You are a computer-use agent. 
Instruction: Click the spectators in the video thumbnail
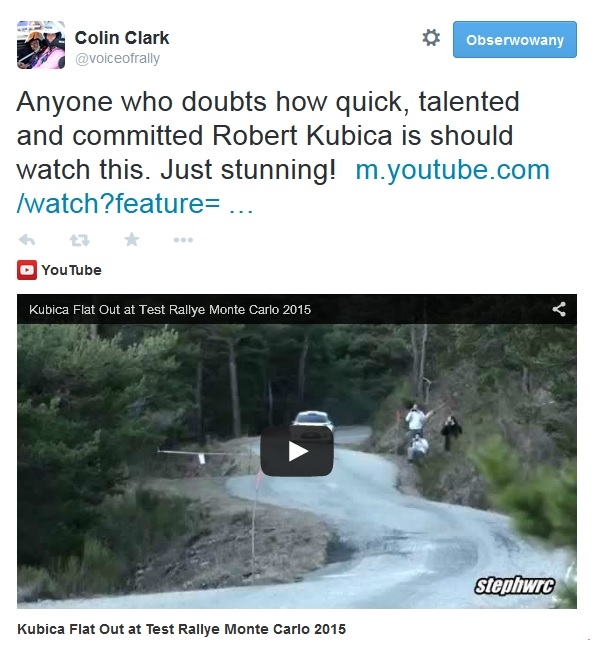coord(432,432)
